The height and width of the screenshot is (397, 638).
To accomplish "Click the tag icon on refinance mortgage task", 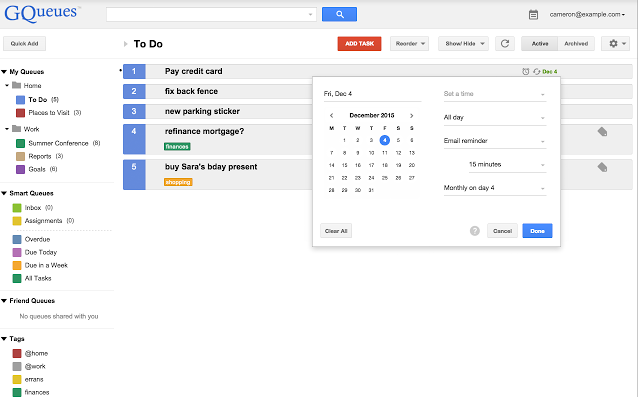I will click(602, 132).
